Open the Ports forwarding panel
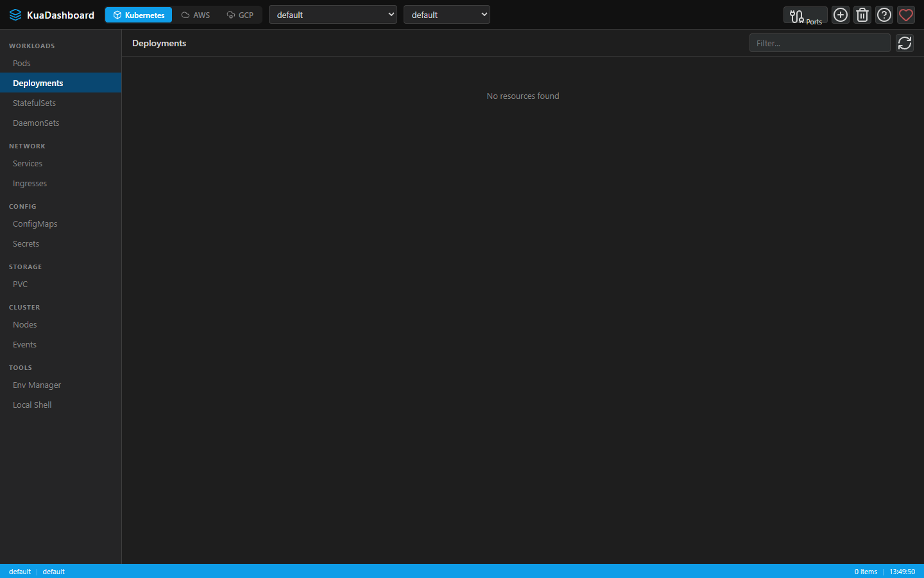 pos(805,15)
